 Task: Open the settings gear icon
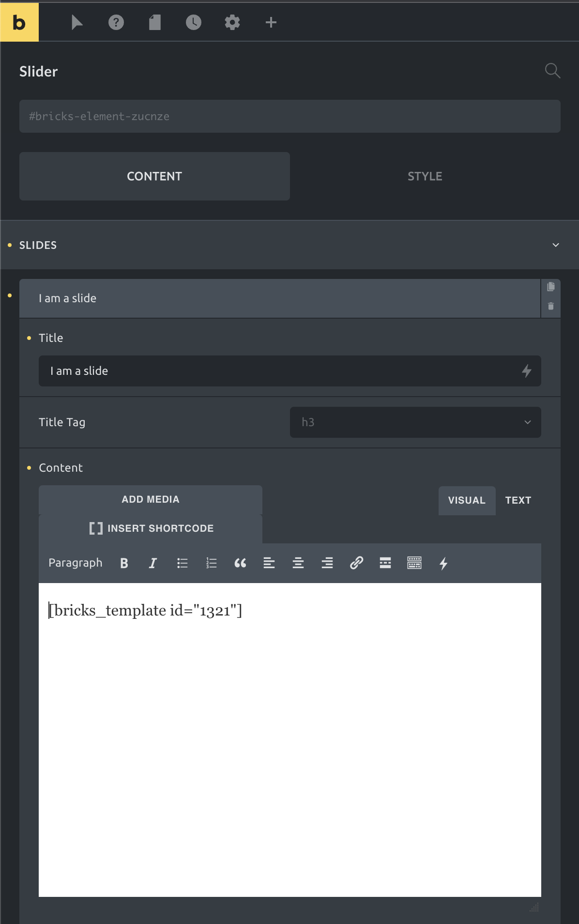coord(232,22)
